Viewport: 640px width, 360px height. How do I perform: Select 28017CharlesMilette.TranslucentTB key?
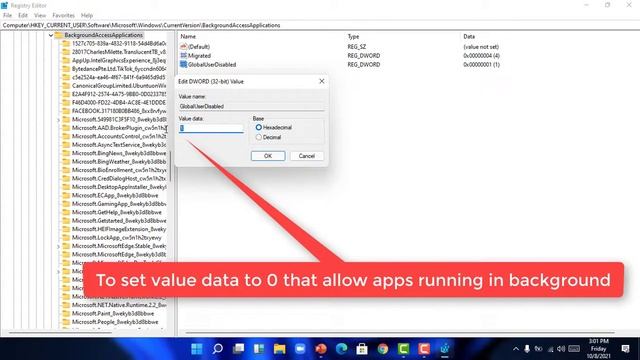click(119, 52)
